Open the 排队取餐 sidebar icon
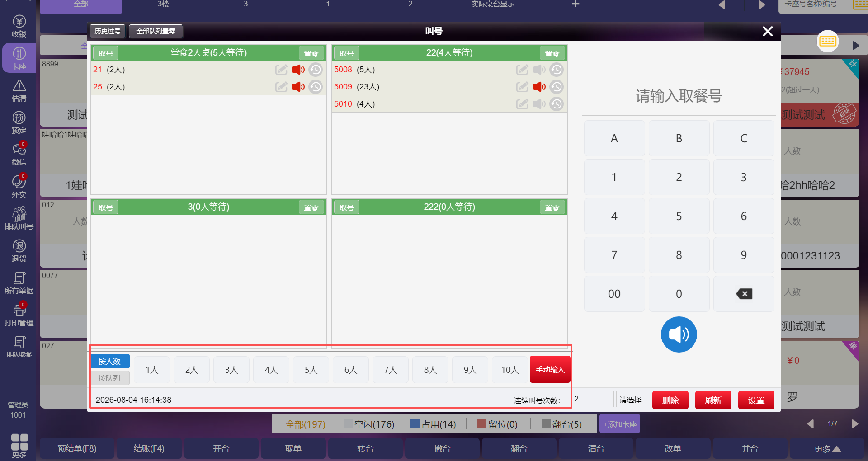The width and height of the screenshot is (868, 461). (x=19, y=347)
